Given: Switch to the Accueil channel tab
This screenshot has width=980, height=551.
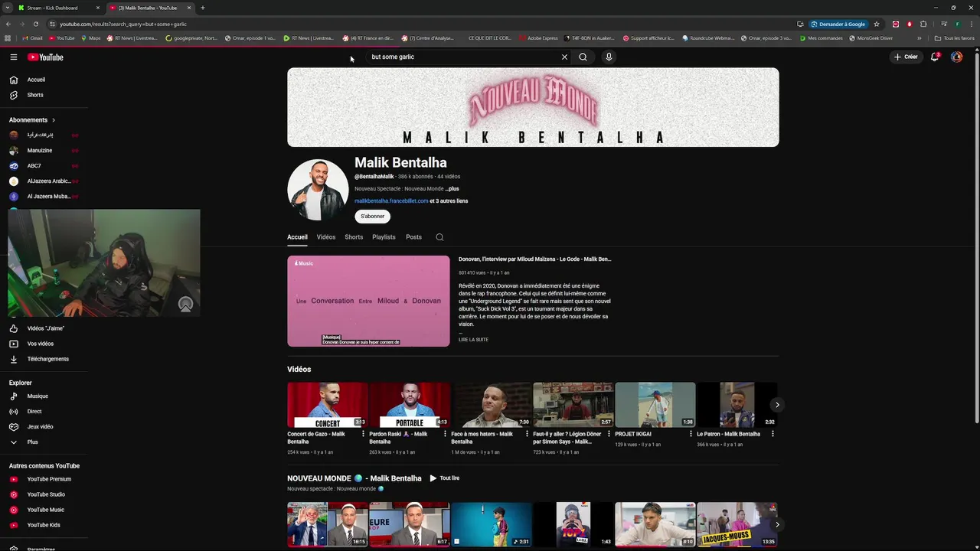Looking at the screenshot, I should coord(297,237).
